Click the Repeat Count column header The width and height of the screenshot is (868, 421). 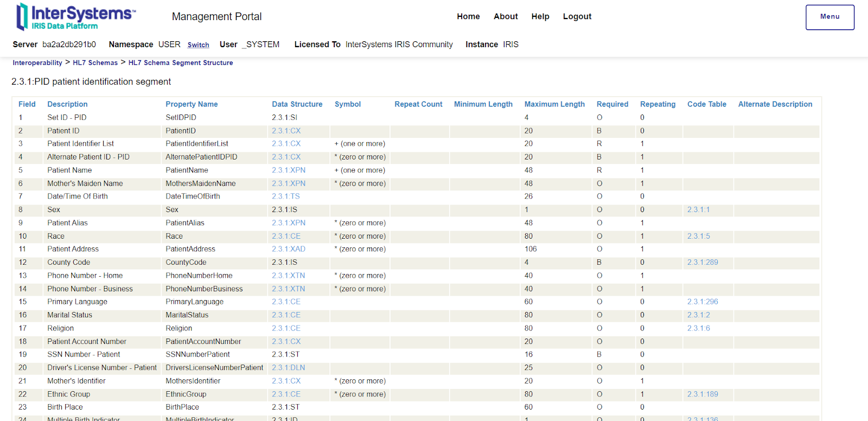pyautogui.click(x=418, y=104)
